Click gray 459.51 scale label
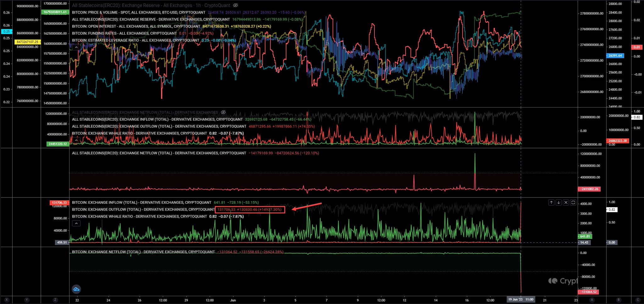The image size is (644, 304). 62,242
